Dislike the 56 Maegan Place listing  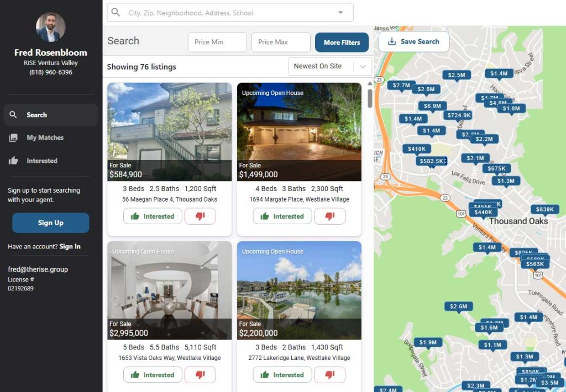[x=200, y=216]
